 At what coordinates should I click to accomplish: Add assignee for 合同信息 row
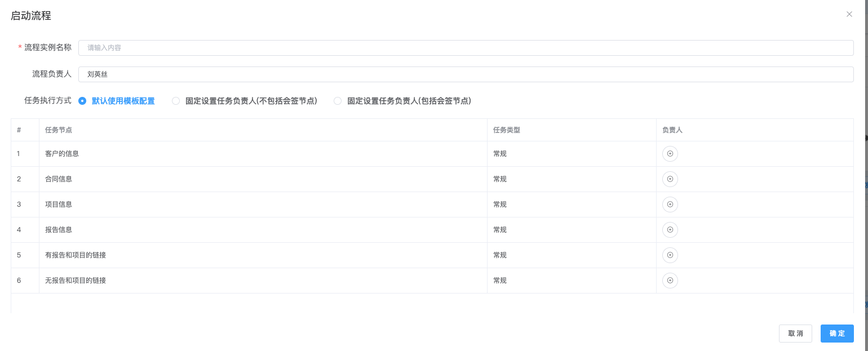click(x=670, y=179)
